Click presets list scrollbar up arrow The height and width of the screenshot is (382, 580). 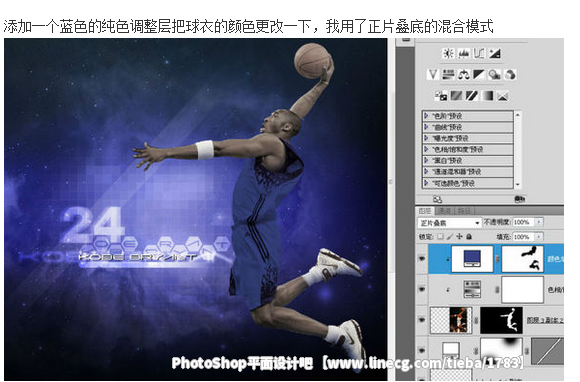(x=517, y=115)
